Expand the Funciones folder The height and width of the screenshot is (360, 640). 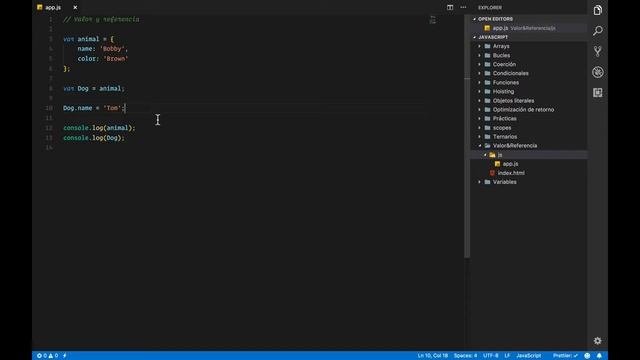click(x=506, y=82)
